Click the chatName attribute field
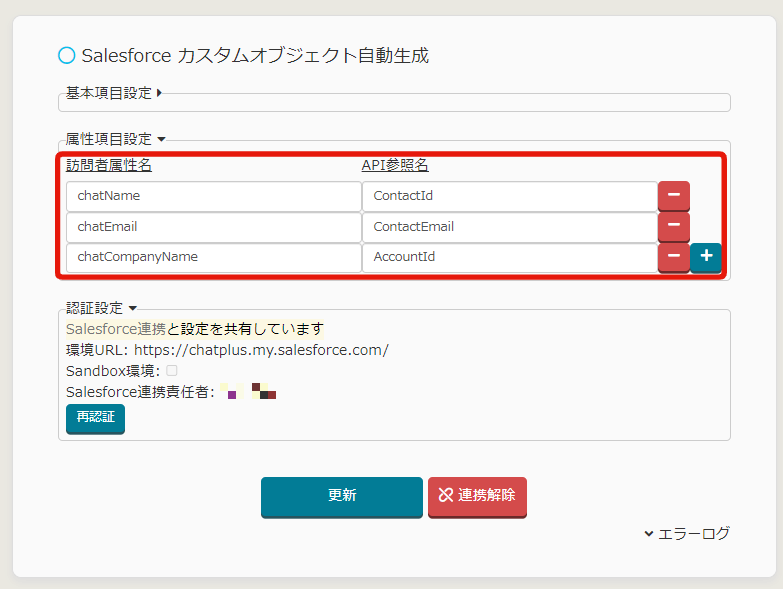This screenshot has width=783, height=589. coord(214,196)
